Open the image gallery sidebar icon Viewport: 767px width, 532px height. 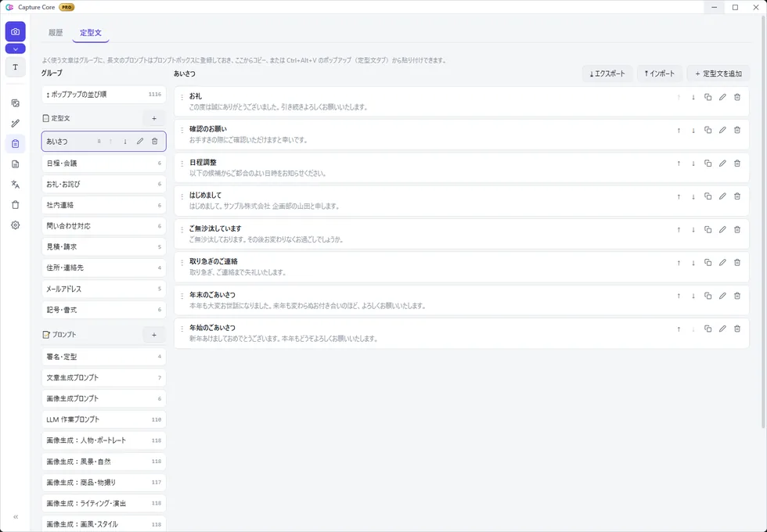(15, 103)
